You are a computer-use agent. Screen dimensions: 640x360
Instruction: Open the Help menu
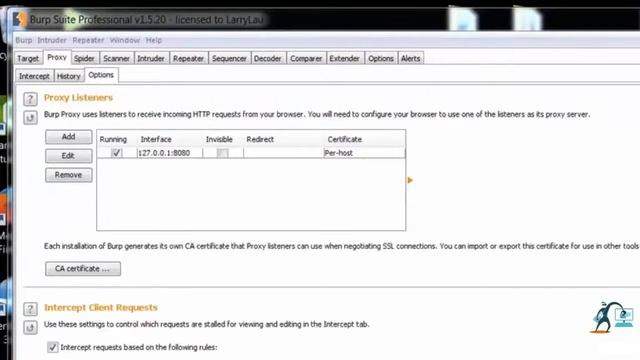click(154, 40)
